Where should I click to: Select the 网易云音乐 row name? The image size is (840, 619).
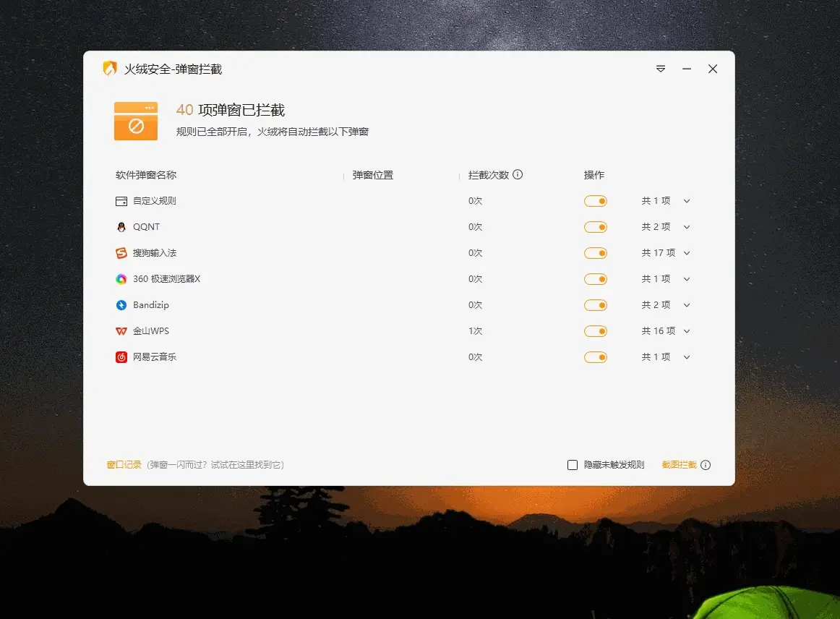coord(154,357)
